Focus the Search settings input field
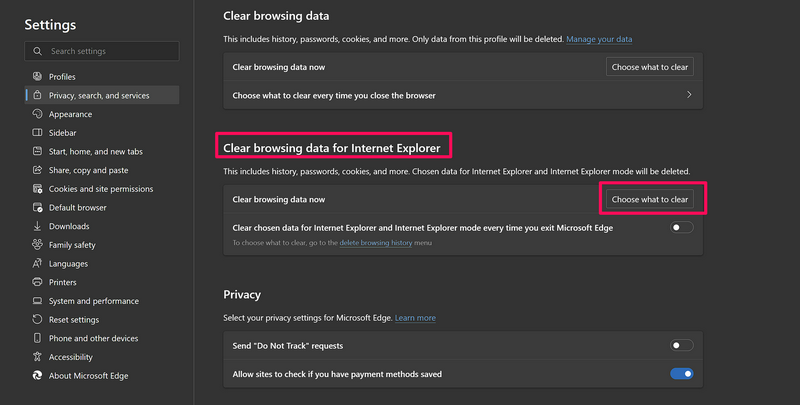The height and width of the screenshot is (405, 800). (110, 51)
